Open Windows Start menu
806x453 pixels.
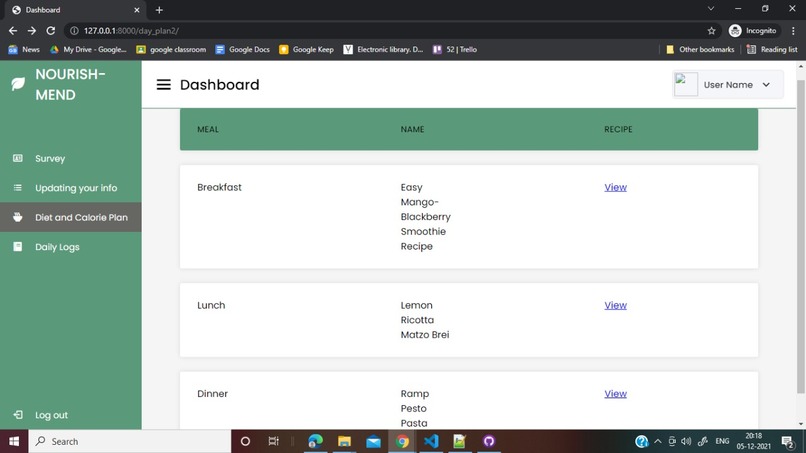click(14, 441)
